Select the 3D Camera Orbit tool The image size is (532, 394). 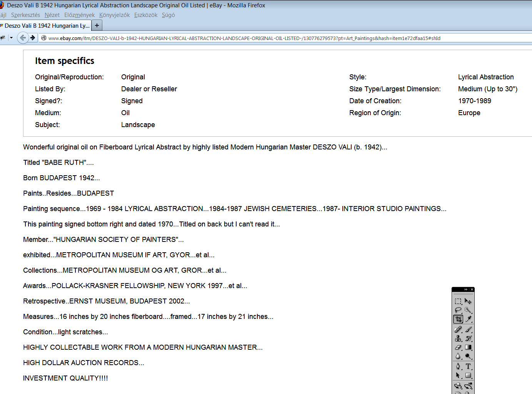(468, 386)
